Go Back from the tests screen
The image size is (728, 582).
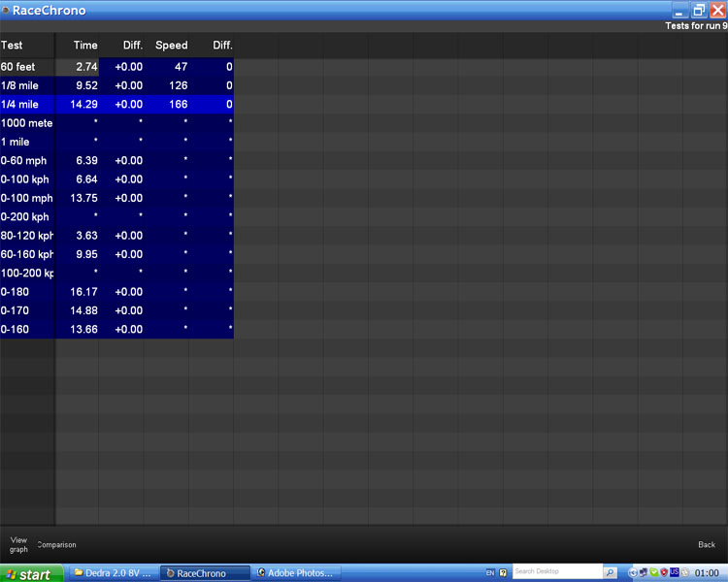click(707, 545)
